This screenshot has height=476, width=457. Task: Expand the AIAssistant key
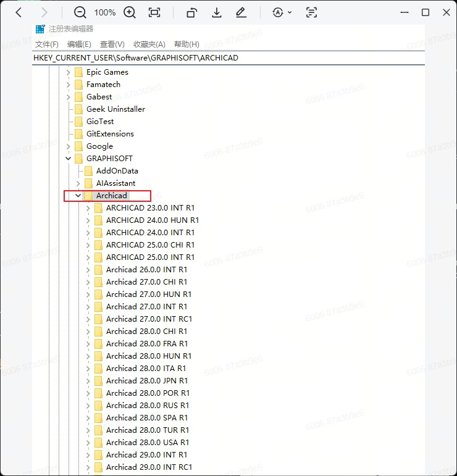click(x=78, y=183)
